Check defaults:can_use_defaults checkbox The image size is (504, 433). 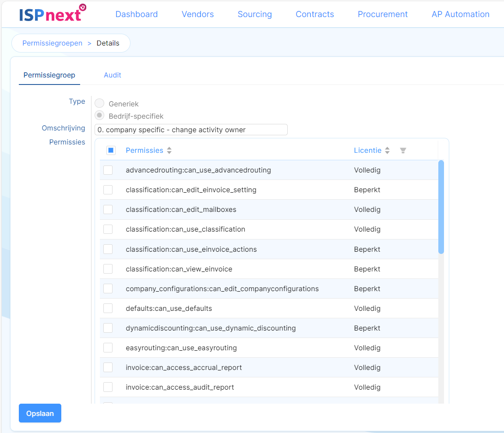click(108, 308)
